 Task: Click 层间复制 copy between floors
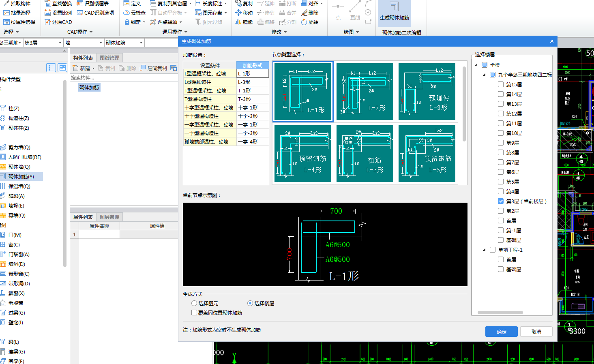click(153, 68)
